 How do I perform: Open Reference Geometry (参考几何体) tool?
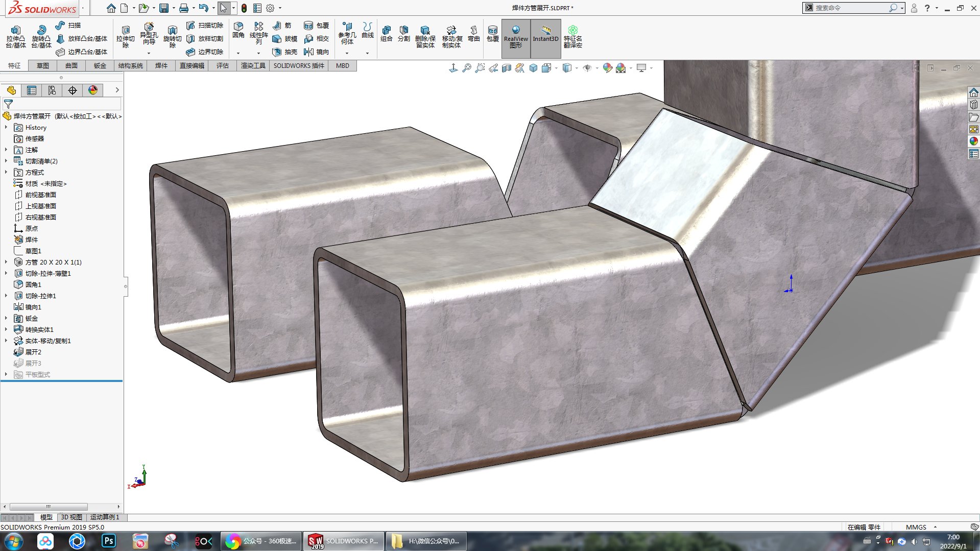click(347, 33)
